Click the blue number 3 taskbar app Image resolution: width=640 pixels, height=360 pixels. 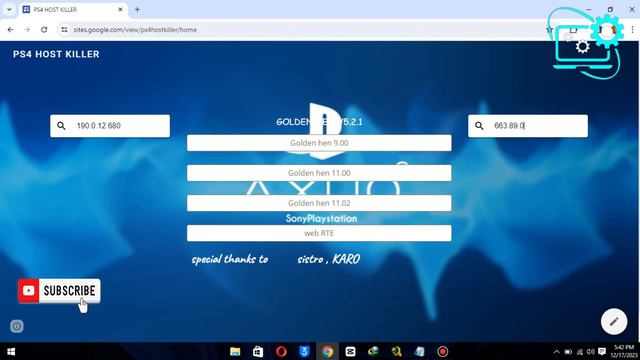304,351
